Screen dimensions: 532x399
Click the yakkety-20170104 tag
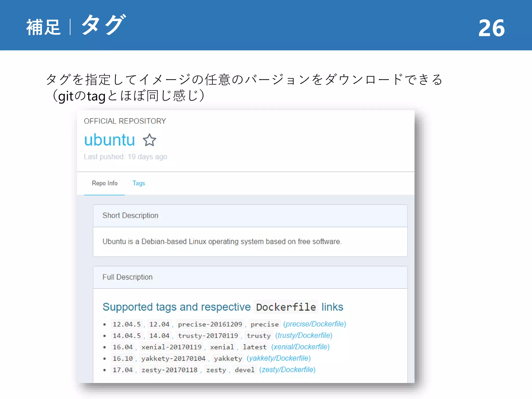(x=174, y=358)
